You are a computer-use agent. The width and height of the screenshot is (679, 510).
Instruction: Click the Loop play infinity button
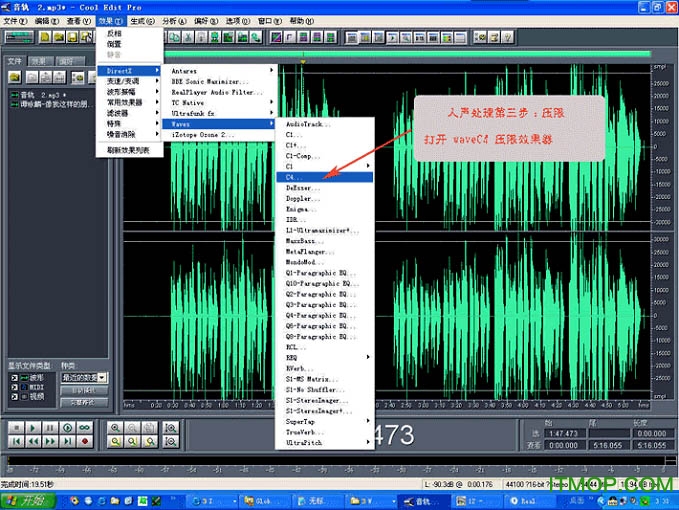tap(85, 427)
